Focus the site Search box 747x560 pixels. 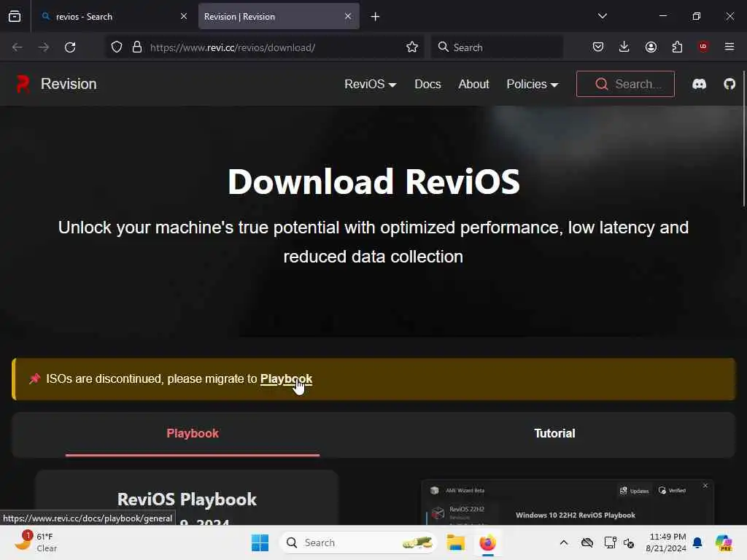click(x=625, y=84)
